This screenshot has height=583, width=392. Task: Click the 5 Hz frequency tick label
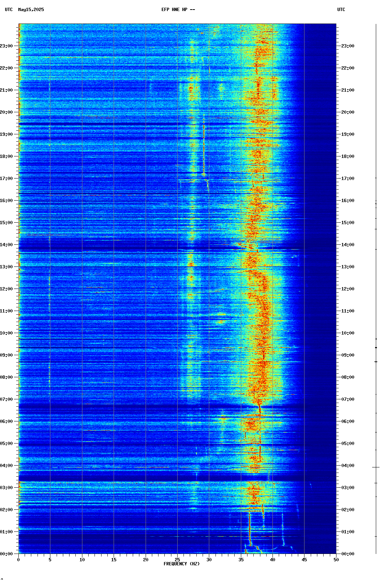(x=50, y=560)
